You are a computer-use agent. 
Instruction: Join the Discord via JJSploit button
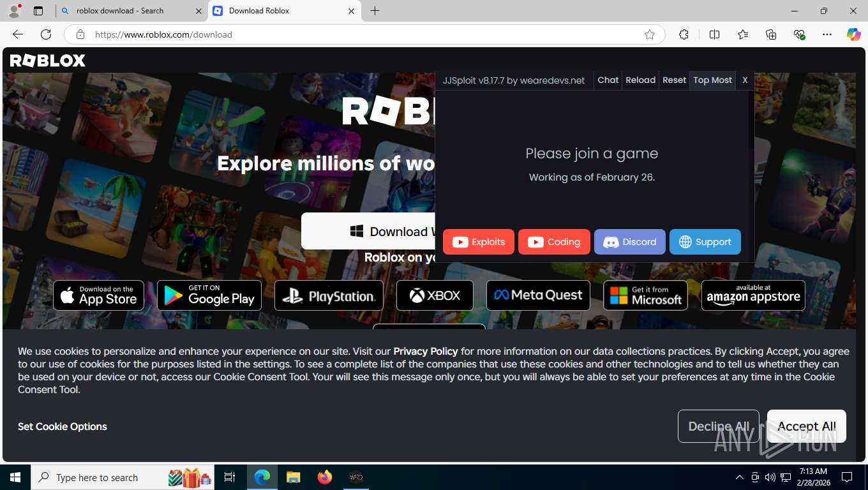pos(630,242)
